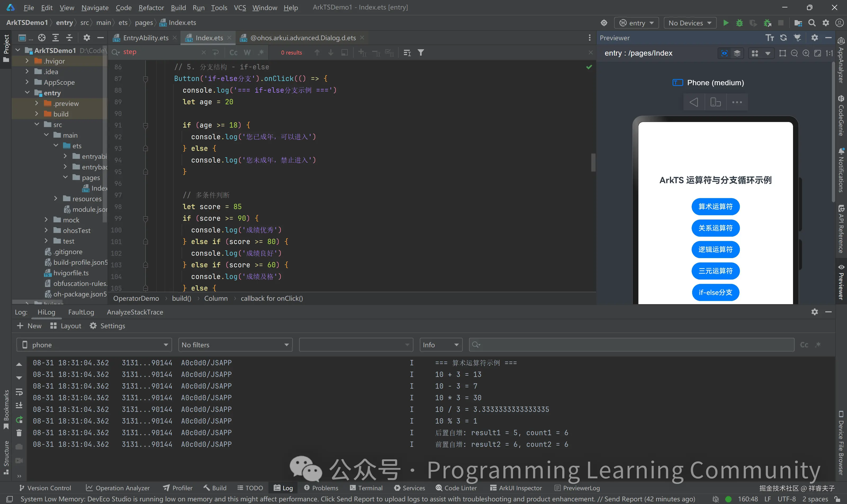
Task: Click the editor vertical scrollbar thumb
Action: [593, 163]
